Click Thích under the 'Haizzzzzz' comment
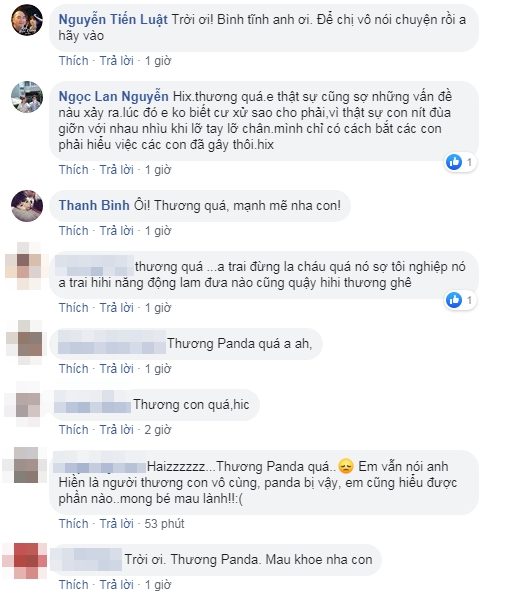Image resolution: width=510 pixels, height=602 pixels. click(73, 524)
